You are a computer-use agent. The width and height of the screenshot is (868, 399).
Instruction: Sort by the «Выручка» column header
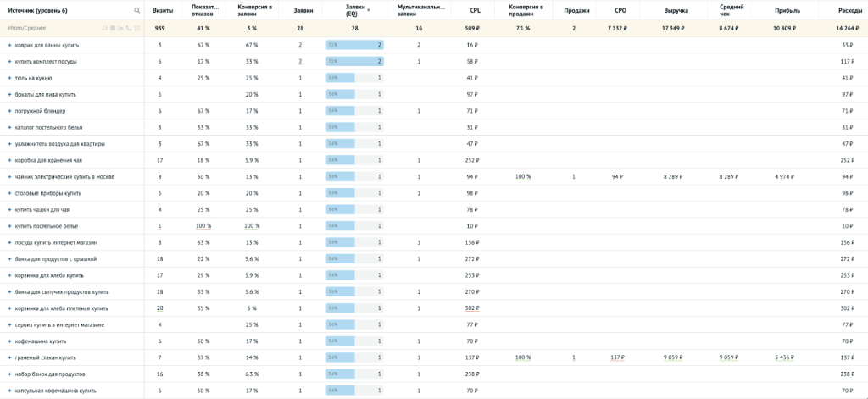point(675,11)
